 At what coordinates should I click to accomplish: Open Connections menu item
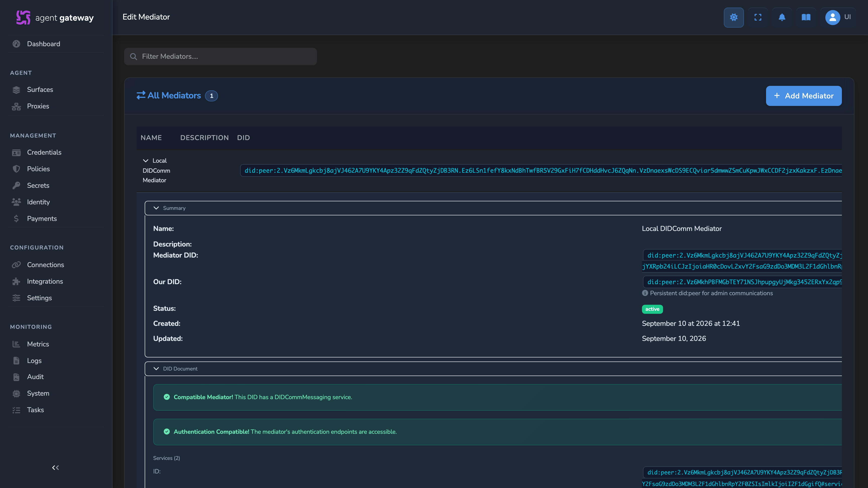(45, 265)
